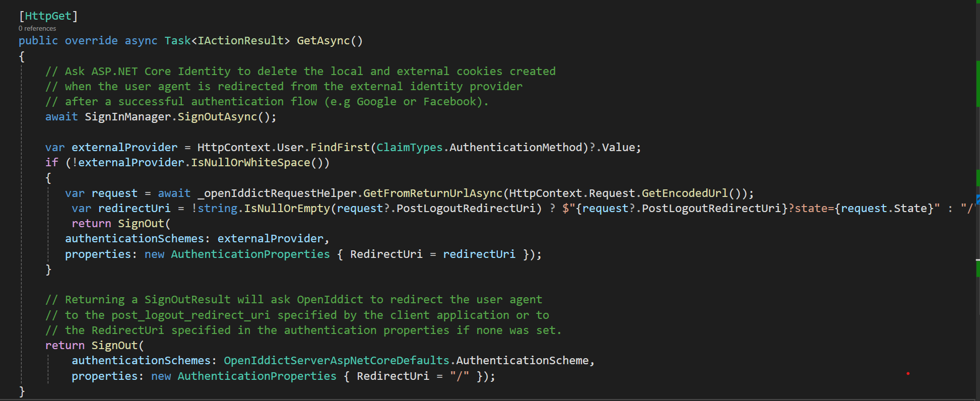Click the GetAsync method name
980x401 pixels.
(x=323, y=41)
